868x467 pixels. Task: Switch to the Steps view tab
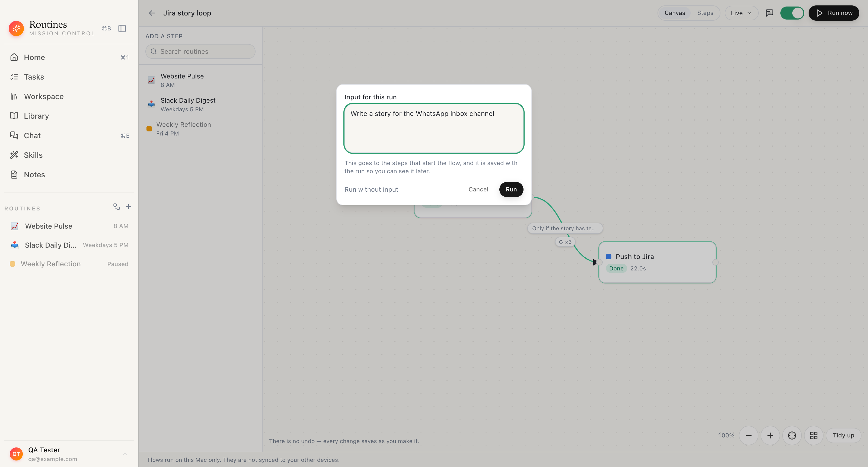pyautogui.click(x=705, y=13)
